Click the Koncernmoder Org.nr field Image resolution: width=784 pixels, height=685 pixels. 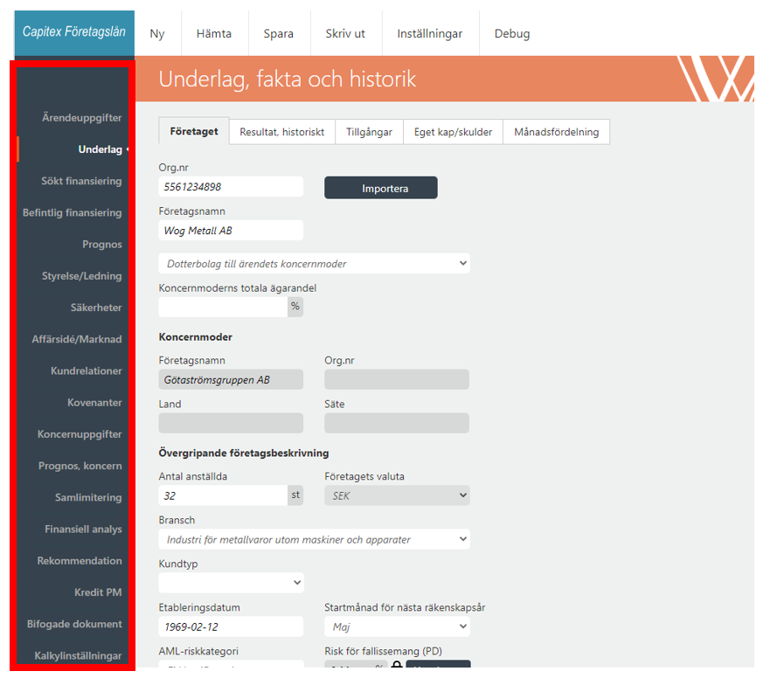[x=397, y=379]
